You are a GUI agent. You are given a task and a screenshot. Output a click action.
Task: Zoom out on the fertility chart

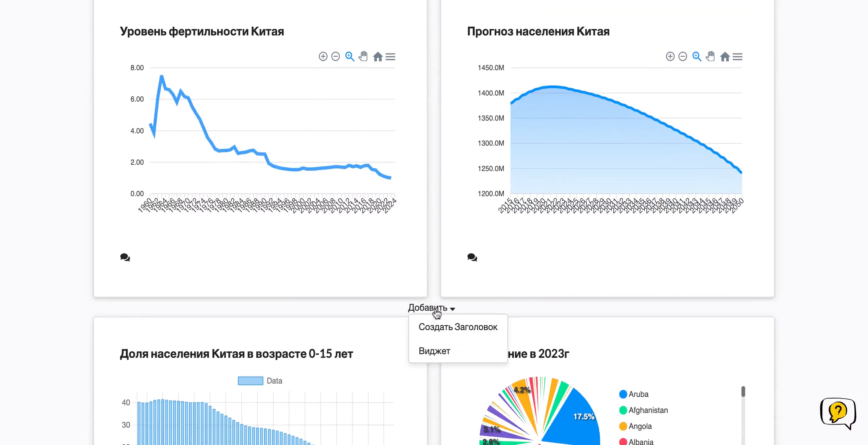tap(335, 56)
